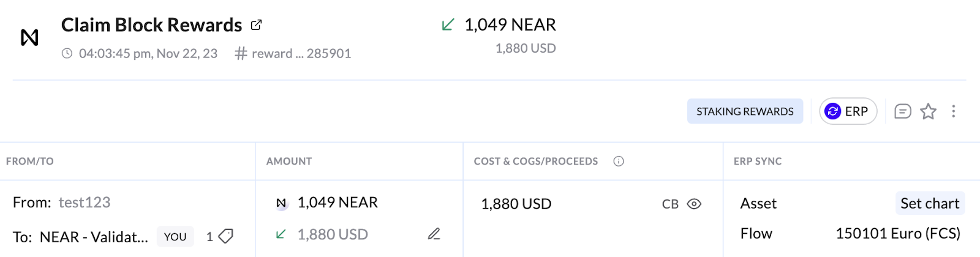Screen dimensions: 980x257
Task: Click the STAKING REWARDS label tag
Action: 745,111
